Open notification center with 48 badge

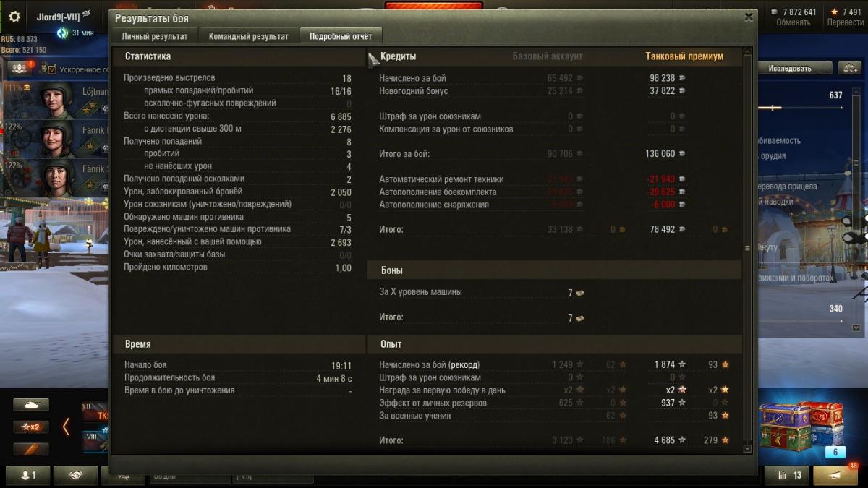point(835,475)
